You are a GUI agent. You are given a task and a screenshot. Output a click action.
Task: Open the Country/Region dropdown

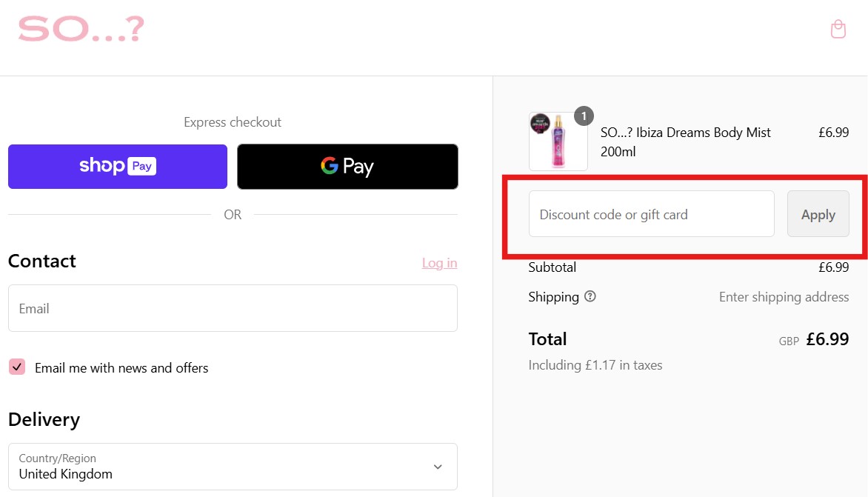[233, 467]
